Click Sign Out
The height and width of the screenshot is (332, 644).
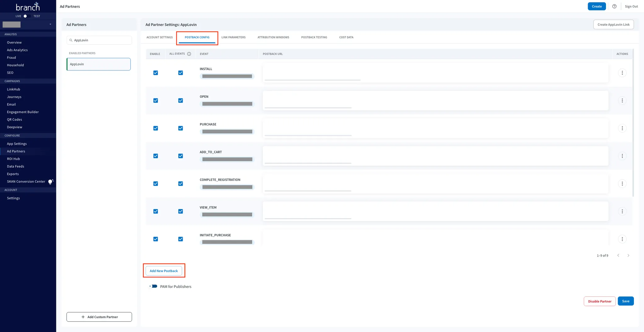click(631, 6)
